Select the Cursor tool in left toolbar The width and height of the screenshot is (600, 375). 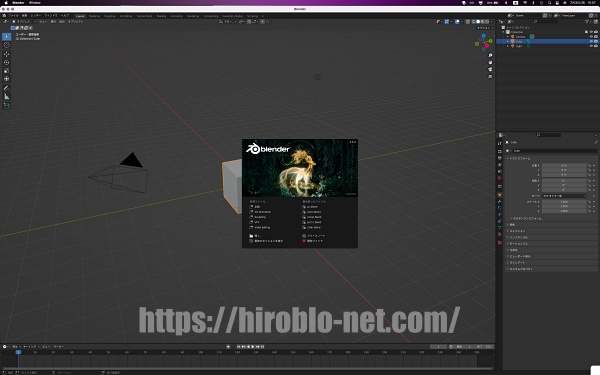tap(7, 45)
